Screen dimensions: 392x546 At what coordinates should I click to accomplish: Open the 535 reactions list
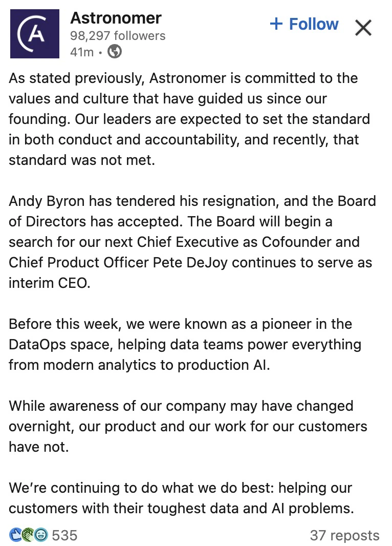[x=64, y=535]
